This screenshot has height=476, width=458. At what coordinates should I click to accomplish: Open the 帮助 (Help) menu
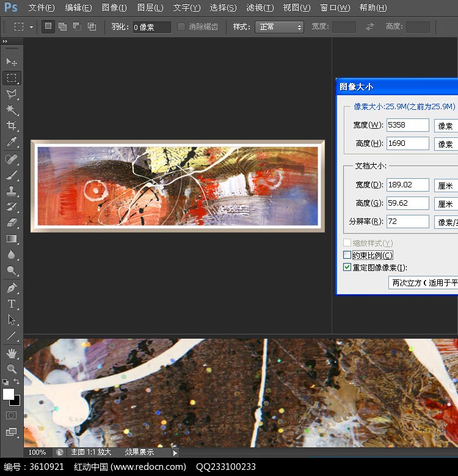[373, 7]
